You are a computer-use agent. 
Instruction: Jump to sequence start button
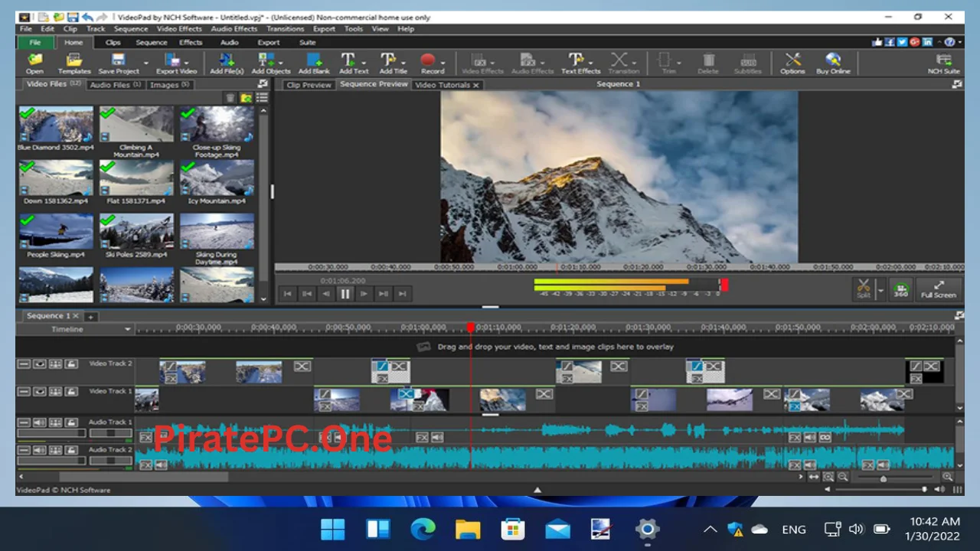pyautogui.click(x=287, y=294)
